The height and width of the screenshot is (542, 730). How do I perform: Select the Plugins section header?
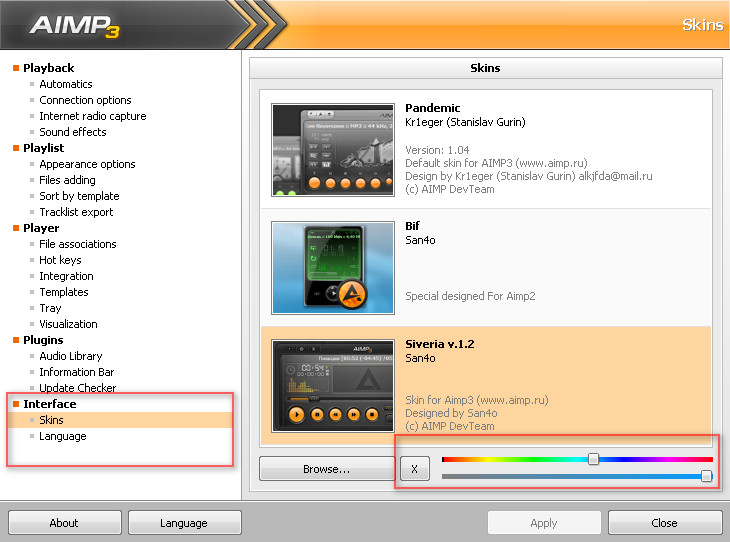(x=43, y=340)
